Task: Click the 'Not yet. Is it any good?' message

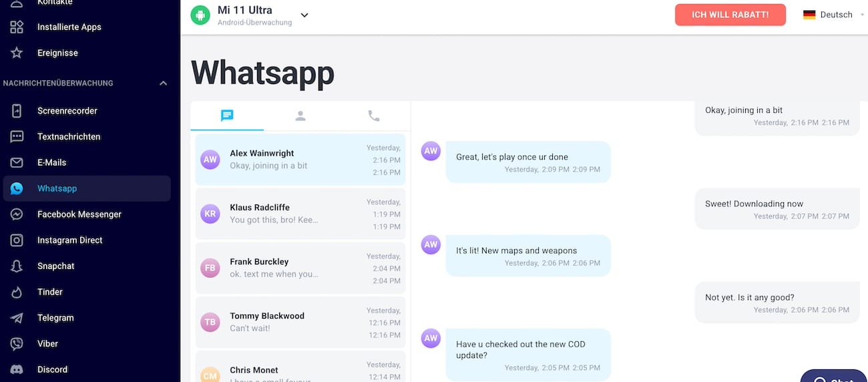Action: click(x=777, y=303)
